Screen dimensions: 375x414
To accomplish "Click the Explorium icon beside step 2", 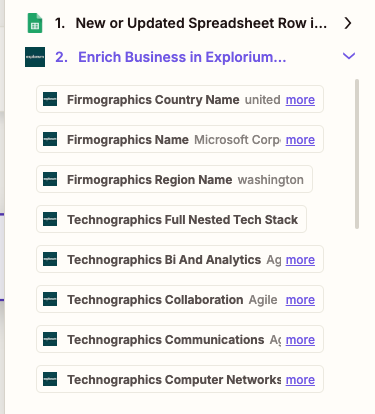I will [35, 57].
